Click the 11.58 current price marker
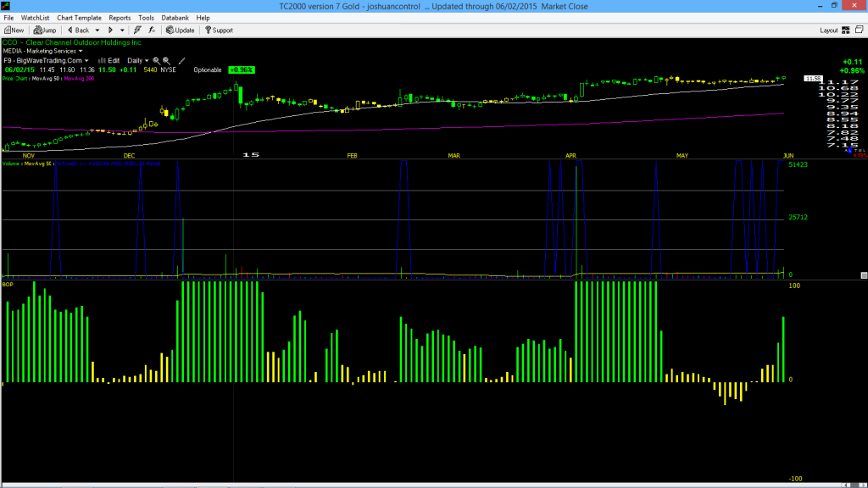 [x=813, y=79]
